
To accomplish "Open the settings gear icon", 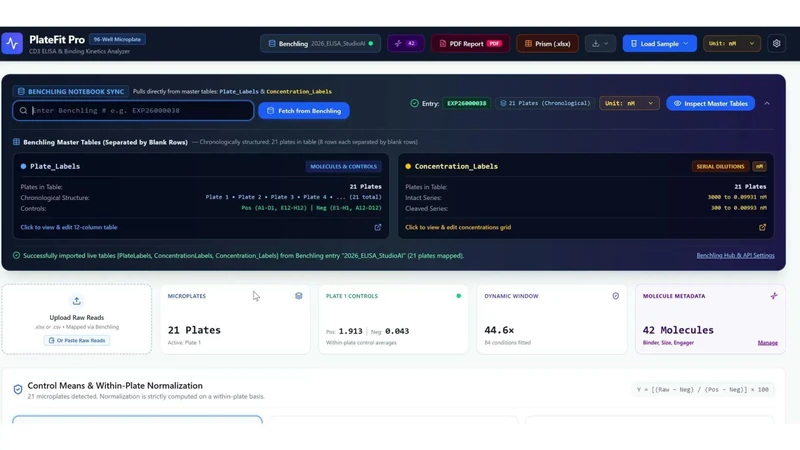I will (x=777, y=44).
